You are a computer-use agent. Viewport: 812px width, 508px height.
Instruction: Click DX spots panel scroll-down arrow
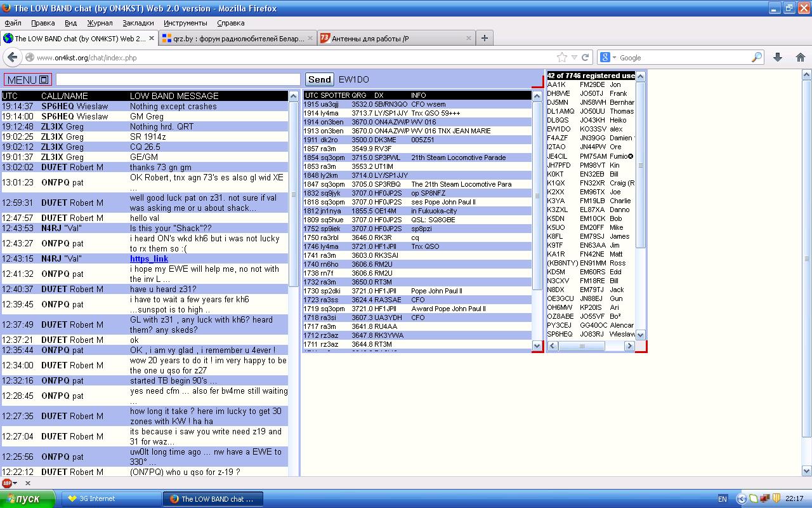point(537,346)
